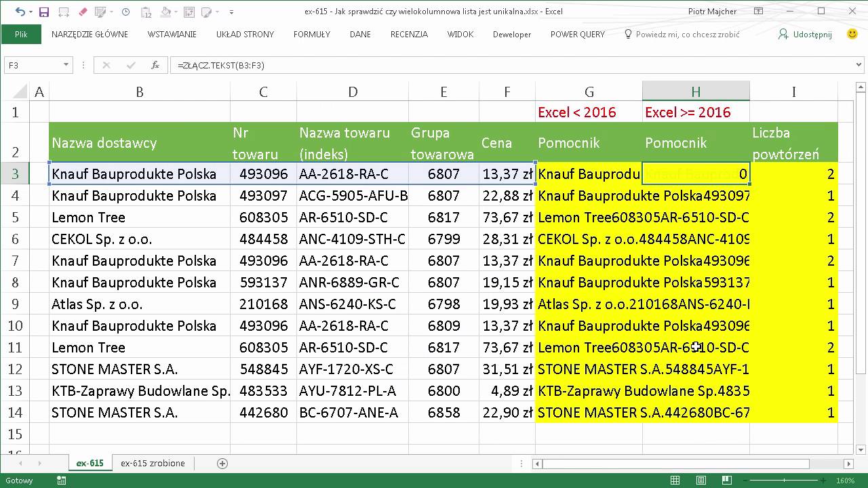Viewport: 868px width, 488px height.
Task: Open the Plik menu
Action: (x=21, y=34)
